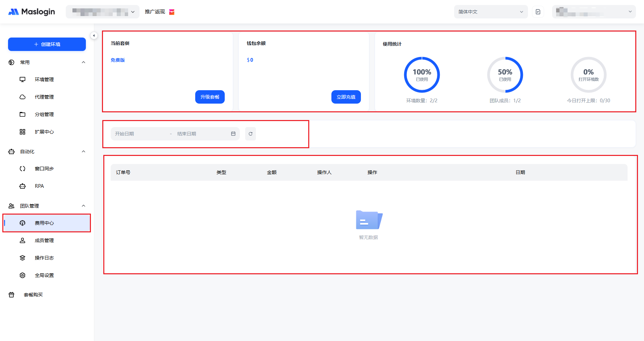Click the 立即充值 button

346,97
